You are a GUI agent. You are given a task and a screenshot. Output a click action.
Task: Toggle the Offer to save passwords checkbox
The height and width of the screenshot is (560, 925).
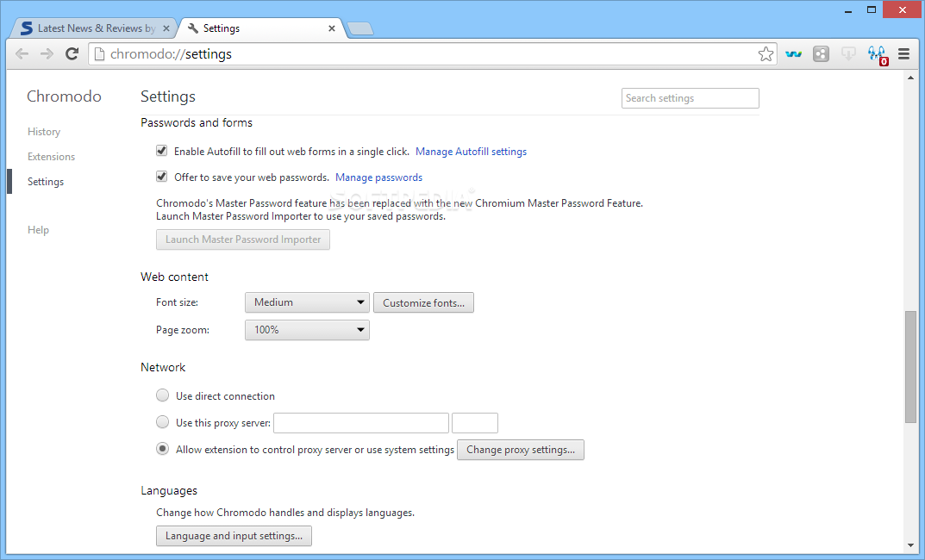(162, 177)
